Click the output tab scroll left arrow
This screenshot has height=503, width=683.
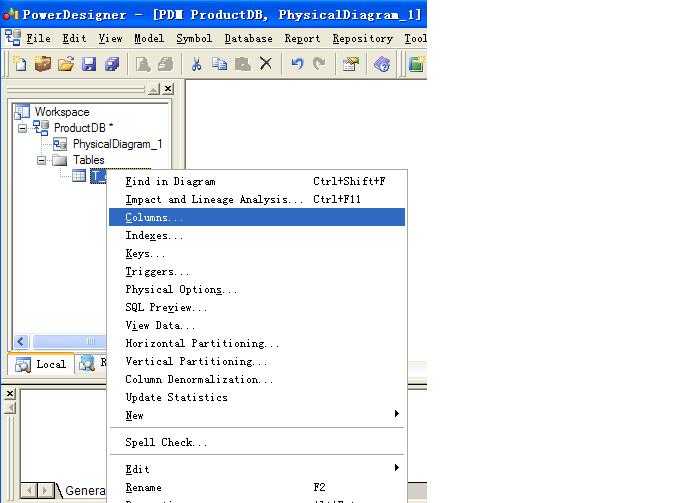[29, 491]
